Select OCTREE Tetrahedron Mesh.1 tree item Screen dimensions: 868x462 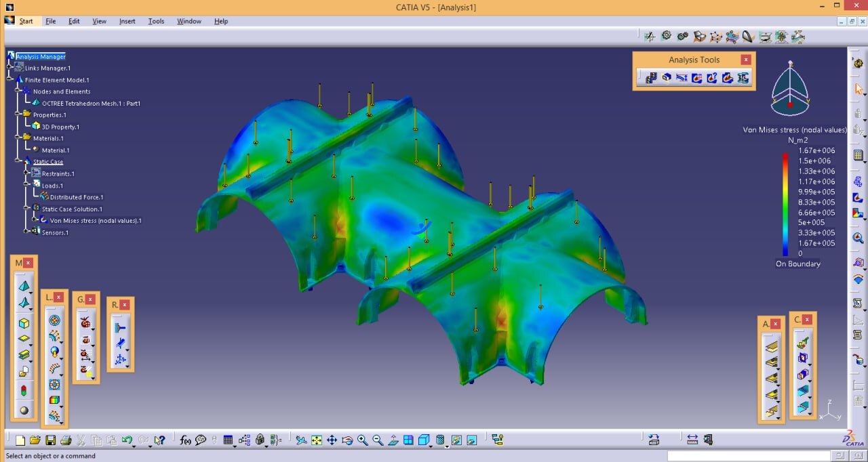pyautogui.click(x=91, y=104)
